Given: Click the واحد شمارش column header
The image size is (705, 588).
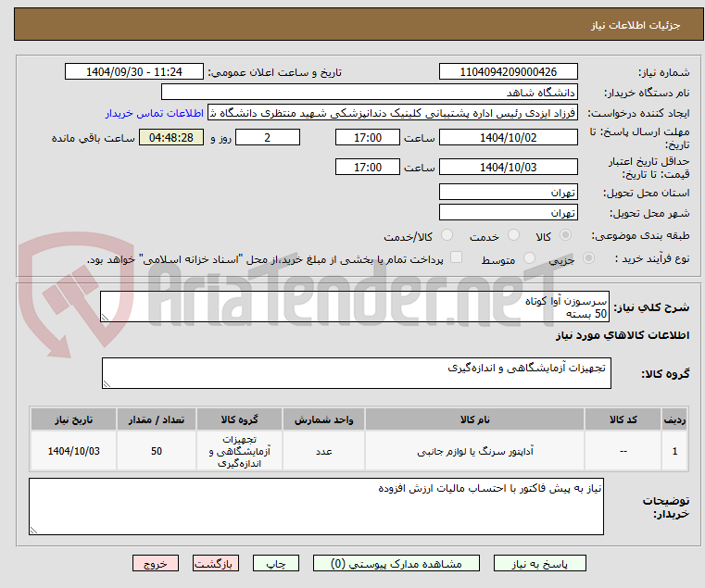Looking at the screenshot, I should [x=323, y=419].
